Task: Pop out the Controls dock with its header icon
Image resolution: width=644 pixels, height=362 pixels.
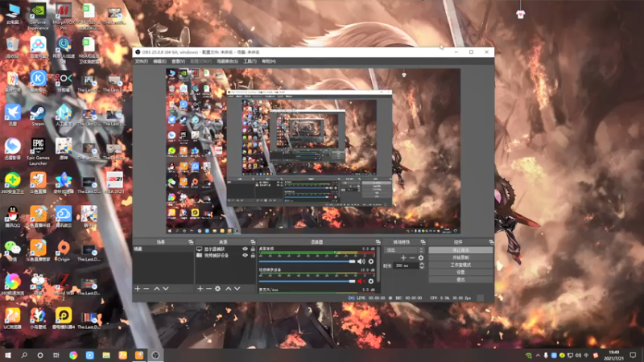Action: (x=491, y=242)
